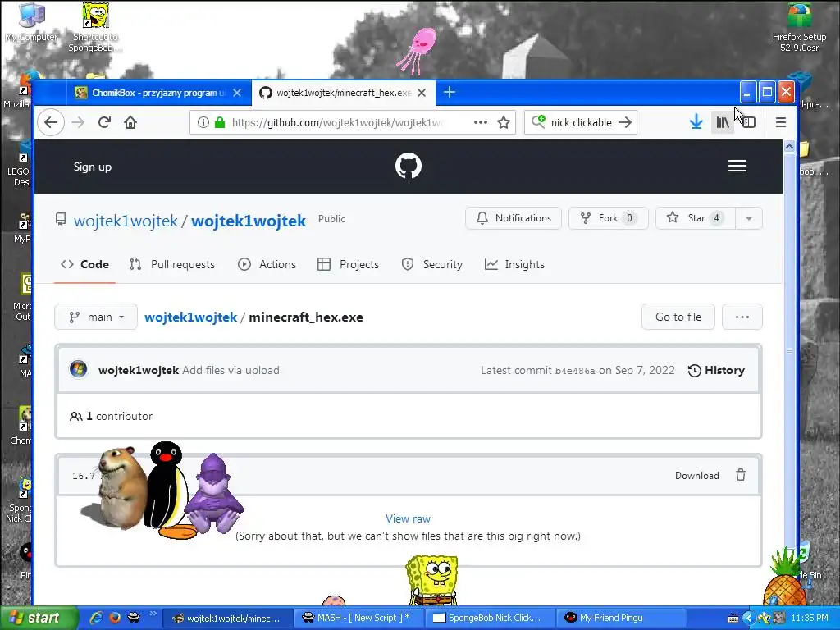
Task: Star the repository
Action: 696,218
